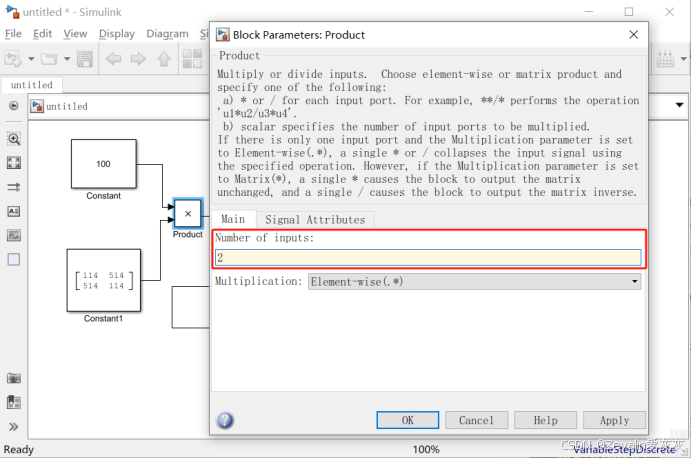Screen dimensions: 692x459
Task: Click the Annotation text icon in the left palette
Action: pyautogui.click(x=14, y=212)
